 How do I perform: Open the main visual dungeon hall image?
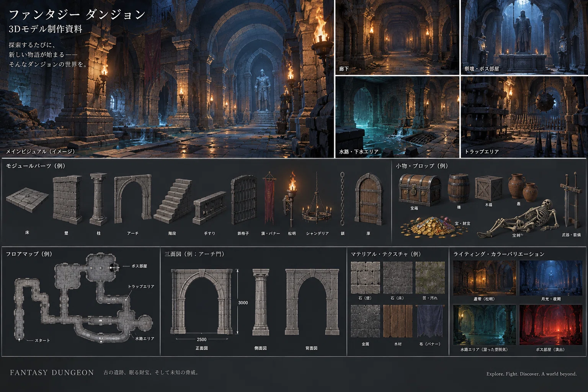tap(167, 78)
